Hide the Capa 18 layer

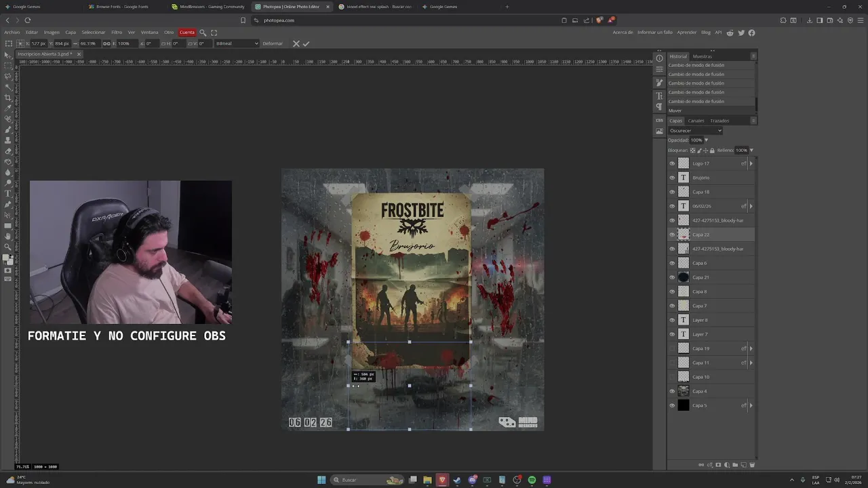pos(672,192)
